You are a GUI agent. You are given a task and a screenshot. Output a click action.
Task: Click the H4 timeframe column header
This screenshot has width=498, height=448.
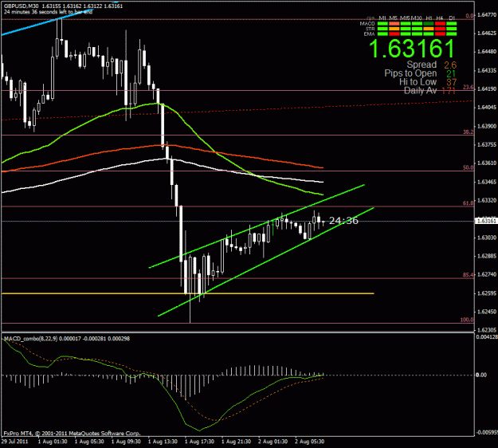(x=440, y=18)
